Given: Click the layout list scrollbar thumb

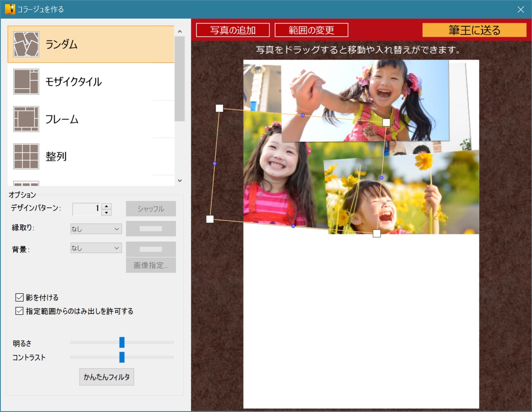Looking at the screenshot, I should click(180, 79).
